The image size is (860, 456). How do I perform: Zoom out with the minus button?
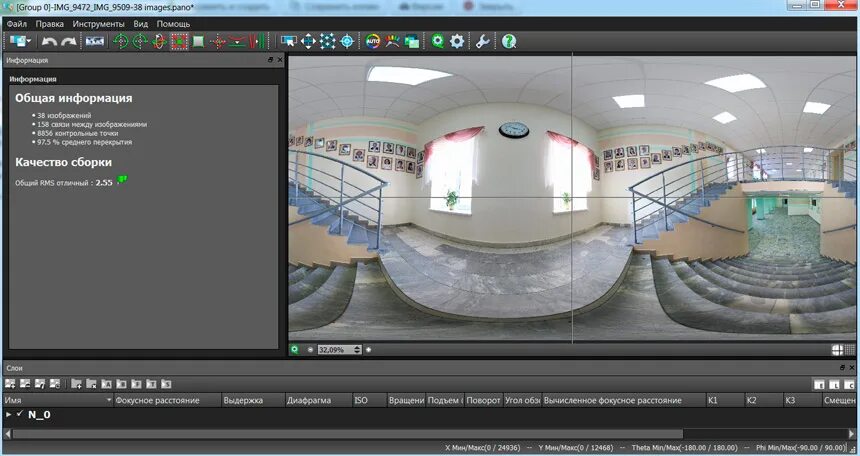tap(310, 350)
